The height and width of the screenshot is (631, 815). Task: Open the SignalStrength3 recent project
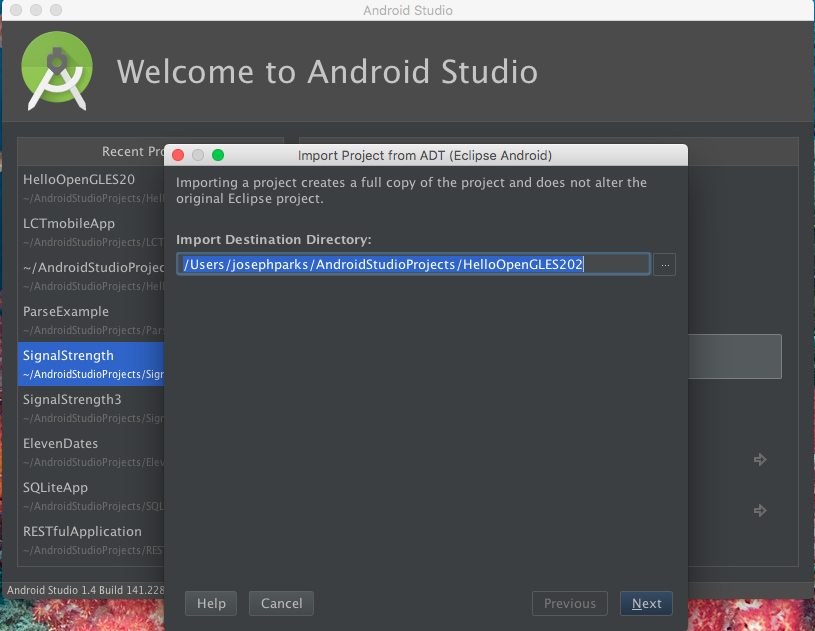tap(91, 408)
